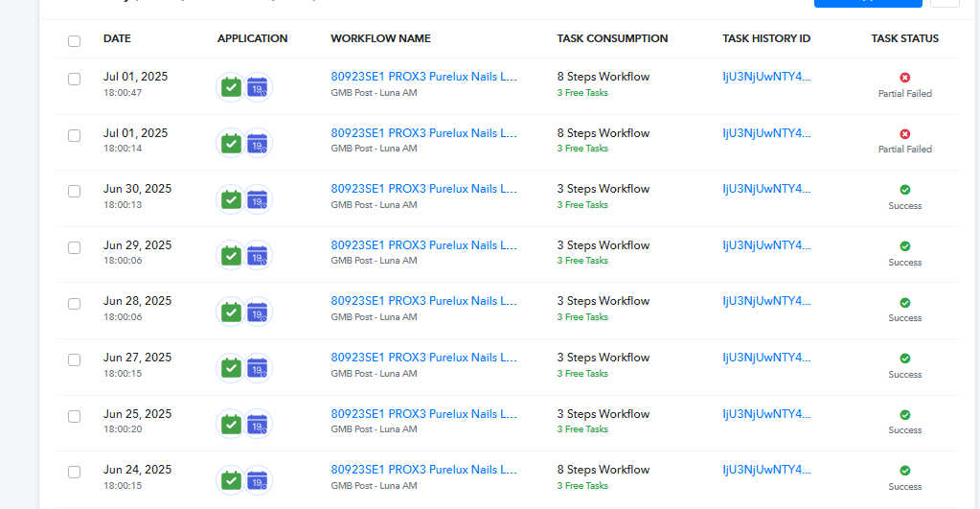This screenshot has width=980, height=509.
Task: Click the green calendar icon in the Jul 01 18:00:47 row
Action: coord(231,87)
